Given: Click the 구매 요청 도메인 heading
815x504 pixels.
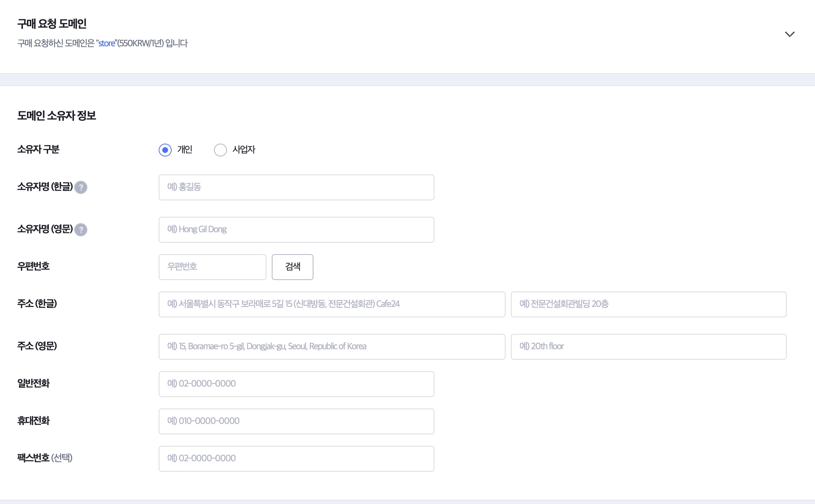Looking at the screenshot, I should (52, 24).
